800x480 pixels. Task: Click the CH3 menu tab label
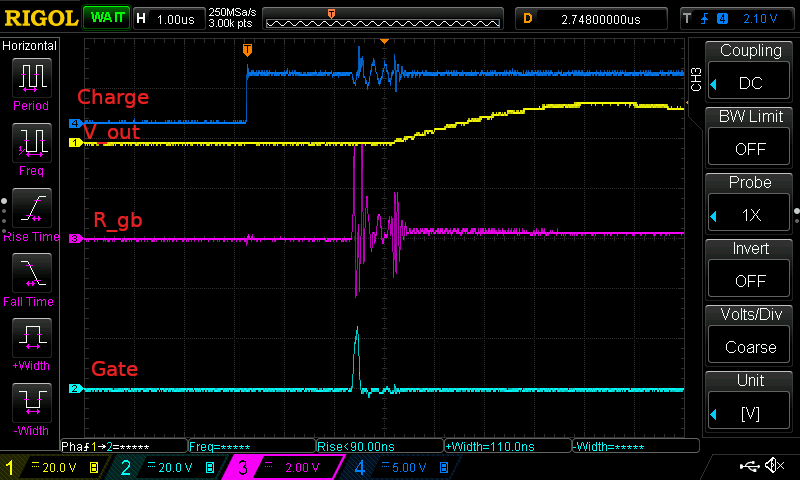click(696, 79)
